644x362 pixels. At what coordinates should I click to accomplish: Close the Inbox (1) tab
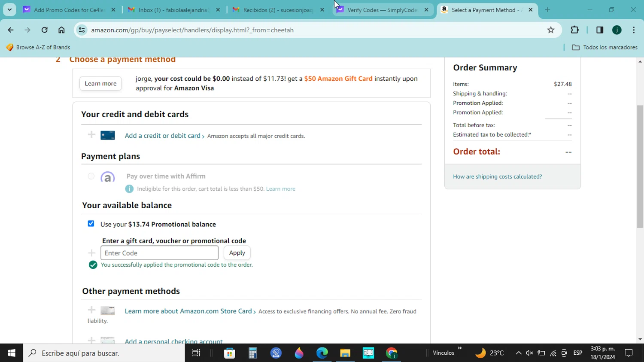point(218,10)
